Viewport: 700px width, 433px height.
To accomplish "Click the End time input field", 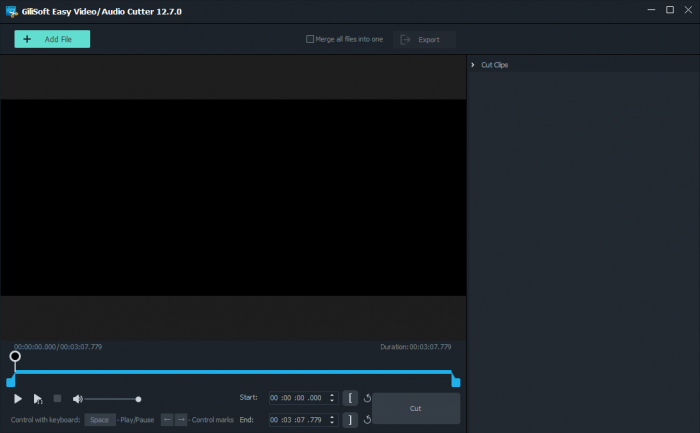I will coord(297,420).
